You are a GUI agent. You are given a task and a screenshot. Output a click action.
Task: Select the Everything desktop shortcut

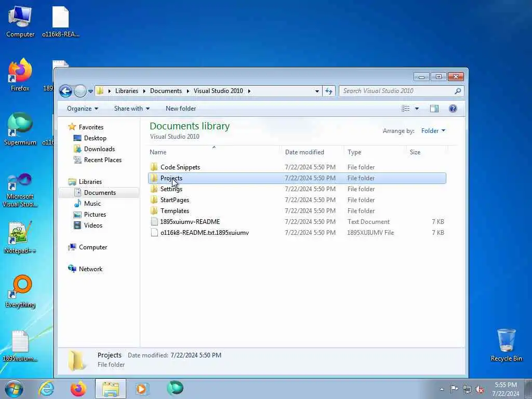[20, 291]
